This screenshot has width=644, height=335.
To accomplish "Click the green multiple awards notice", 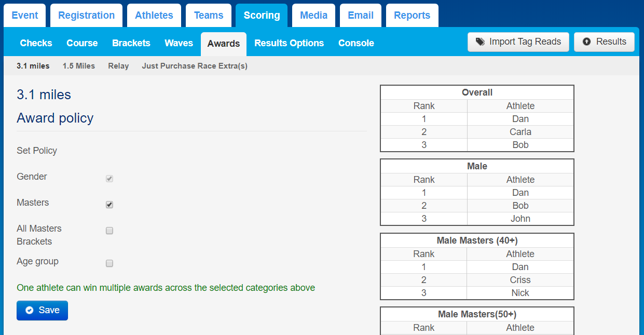I will click(x=166, y=288).
